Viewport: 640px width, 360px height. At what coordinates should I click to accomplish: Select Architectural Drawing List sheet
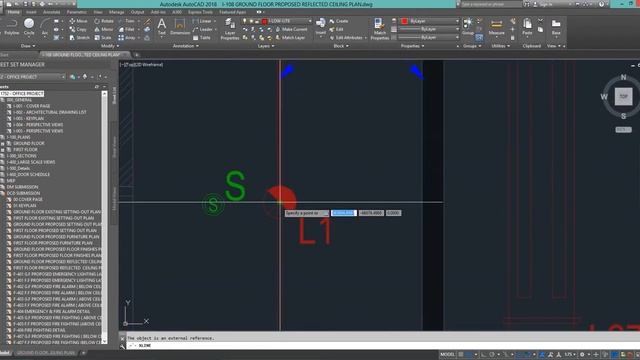49,112
